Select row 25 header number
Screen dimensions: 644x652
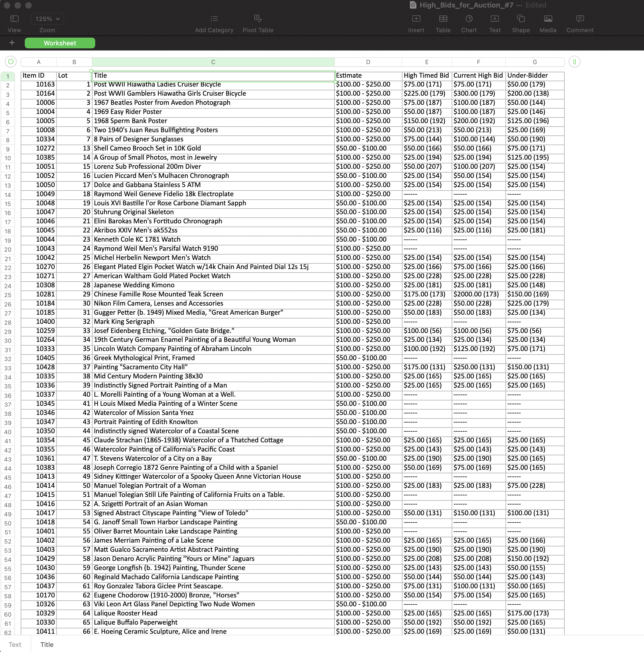point(8,295)
